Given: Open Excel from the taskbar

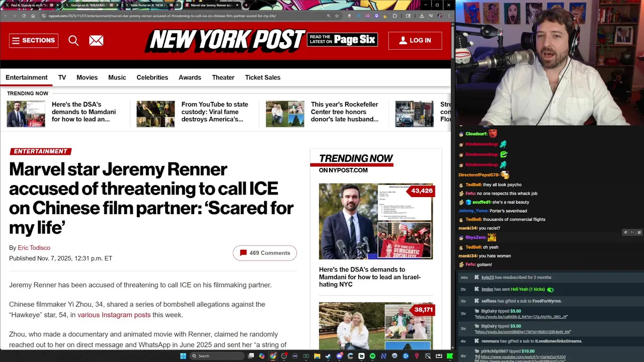Looking at the screenshot, I should [306, 356].
